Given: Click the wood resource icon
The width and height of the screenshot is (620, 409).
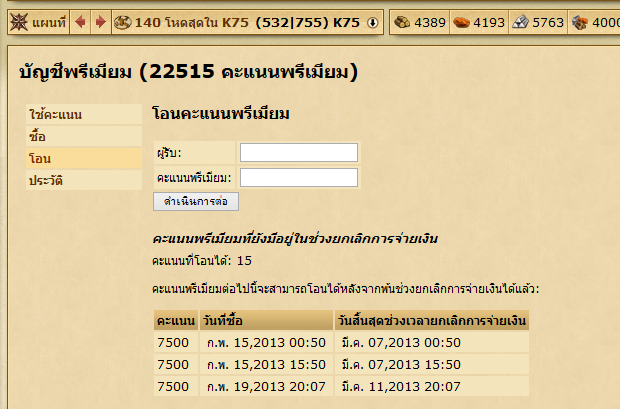Looking at the screenshot, I should 402,22.
